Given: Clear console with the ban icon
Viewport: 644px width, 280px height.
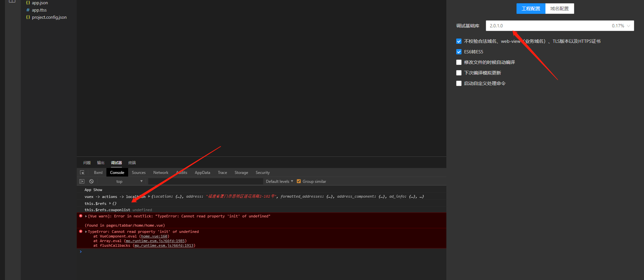Looking at the screenshot, I should pyautogui.click(x=91, y=182).
